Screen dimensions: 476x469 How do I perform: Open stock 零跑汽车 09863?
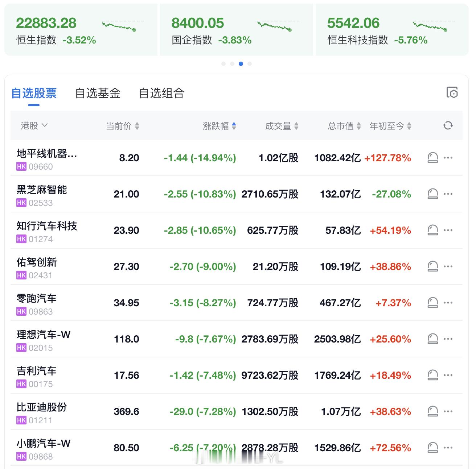[x=37, y=304]
